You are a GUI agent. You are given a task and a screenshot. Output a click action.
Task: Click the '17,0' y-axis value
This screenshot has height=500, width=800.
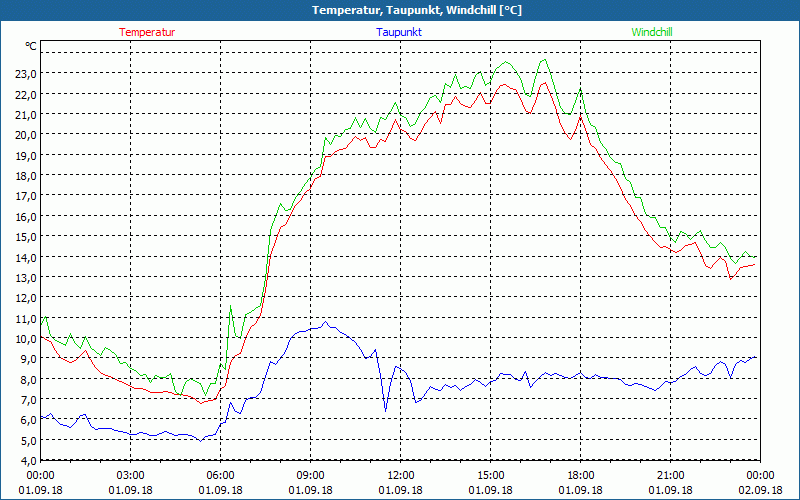(x=27, y=196)
